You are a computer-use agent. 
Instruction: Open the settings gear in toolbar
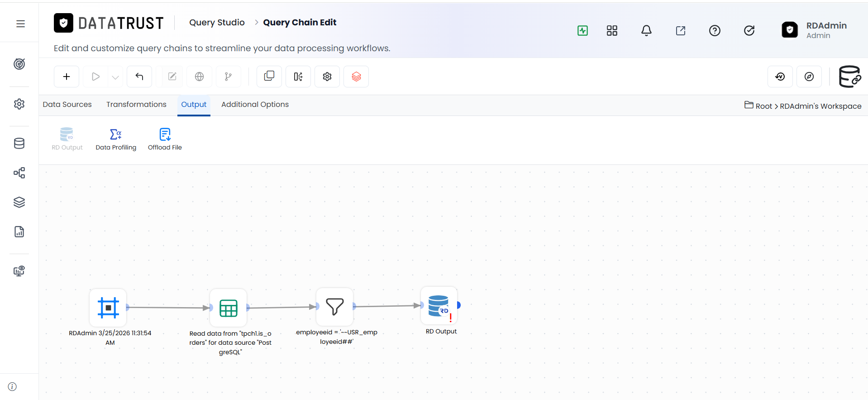327,77
